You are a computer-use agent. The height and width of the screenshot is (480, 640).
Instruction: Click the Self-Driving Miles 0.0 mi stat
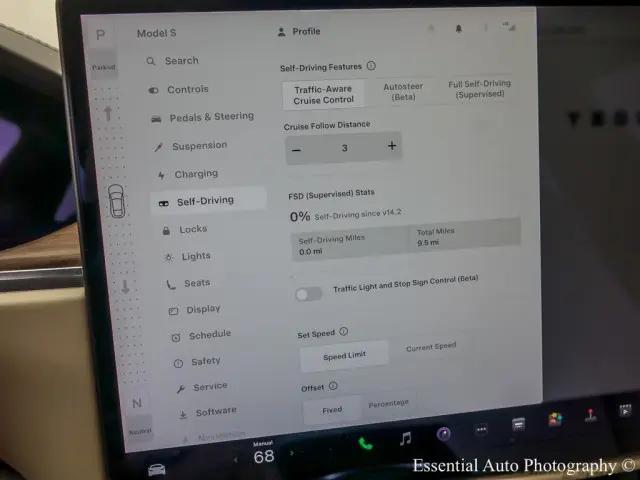click(349, 245)
